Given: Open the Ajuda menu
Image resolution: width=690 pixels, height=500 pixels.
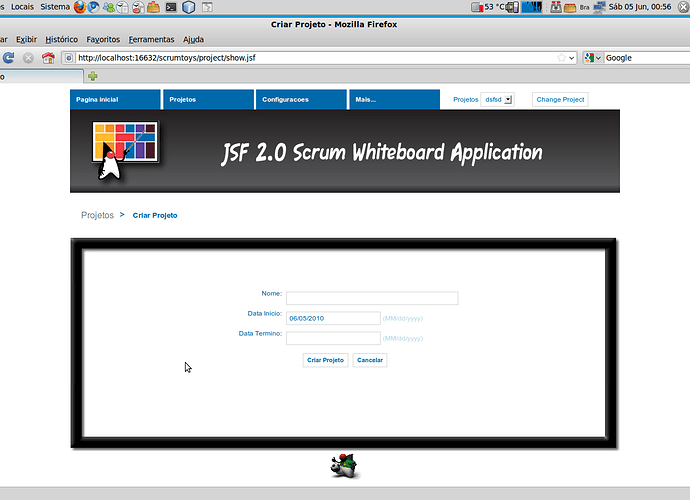Looking at the screenshot, I should point(193,40).
